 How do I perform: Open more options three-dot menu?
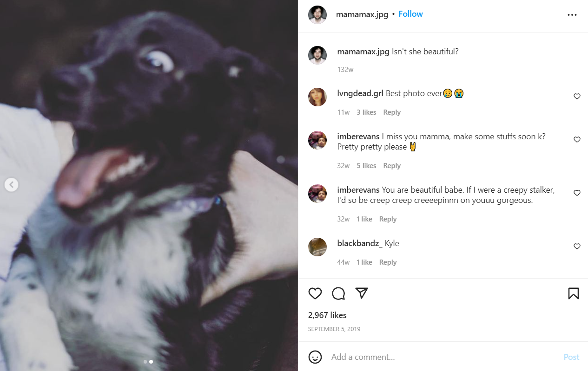(x=572, y=15)
